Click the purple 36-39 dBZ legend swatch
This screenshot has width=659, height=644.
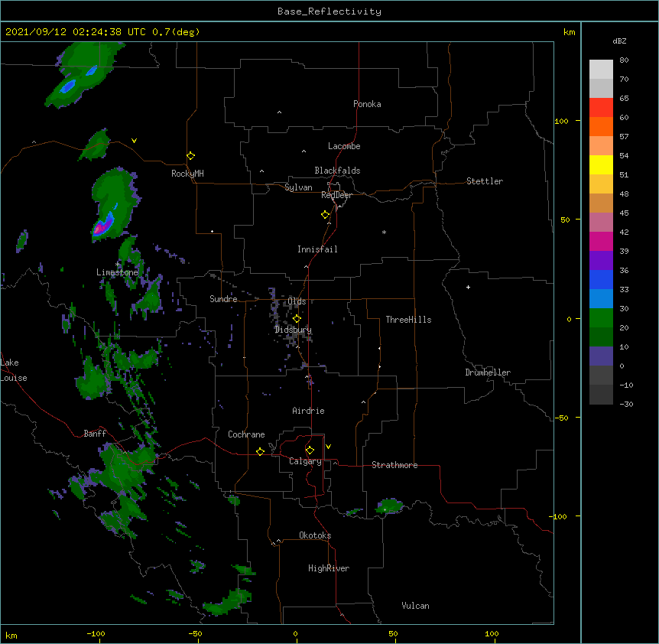pos(601,260)
